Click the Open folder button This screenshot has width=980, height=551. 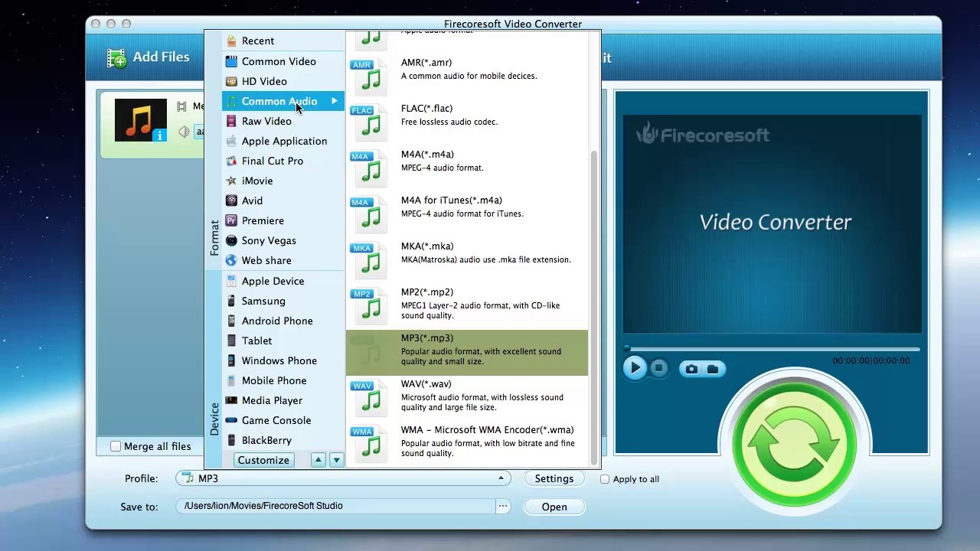coord(554,507)
